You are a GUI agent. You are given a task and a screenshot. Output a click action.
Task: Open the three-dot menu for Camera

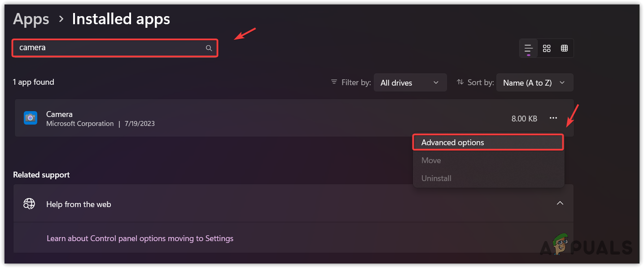coord(553,118)
